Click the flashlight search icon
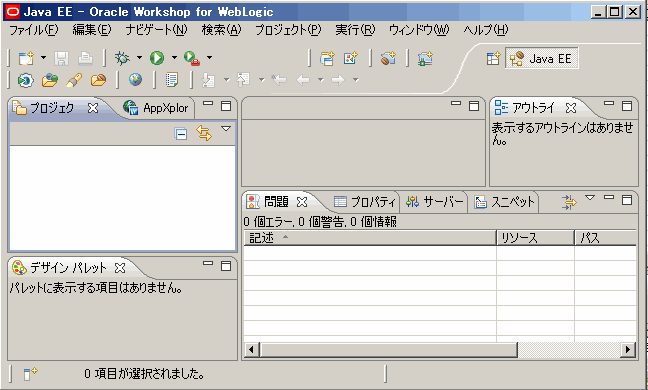The image size is (648, 390). [x=74, y=80]
